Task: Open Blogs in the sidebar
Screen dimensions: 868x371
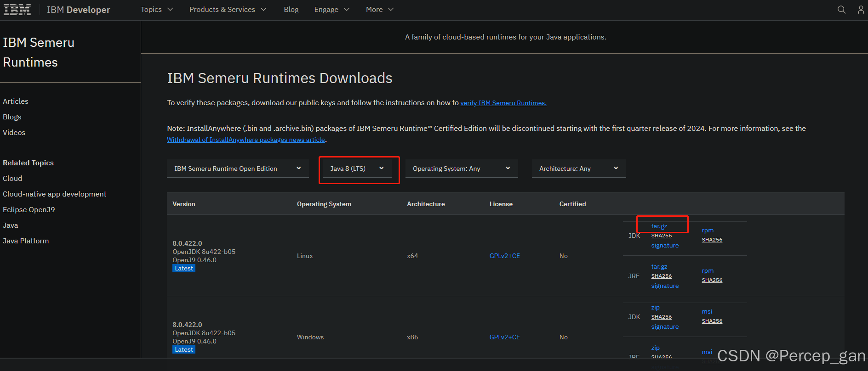Action: 12,117
